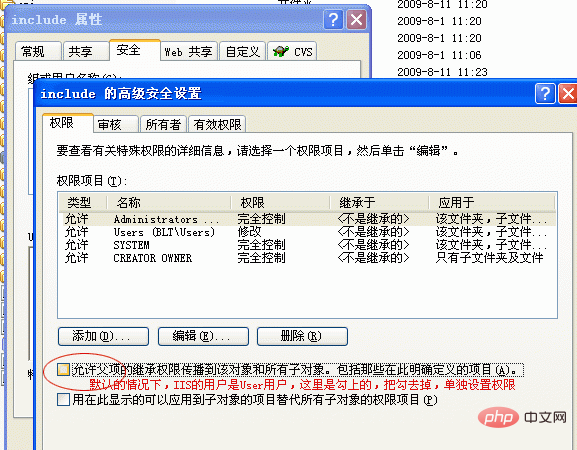Switch to the 共享 tab in properties
The width and height of the screenshot is (577, 450).
[x=86, y=52]
